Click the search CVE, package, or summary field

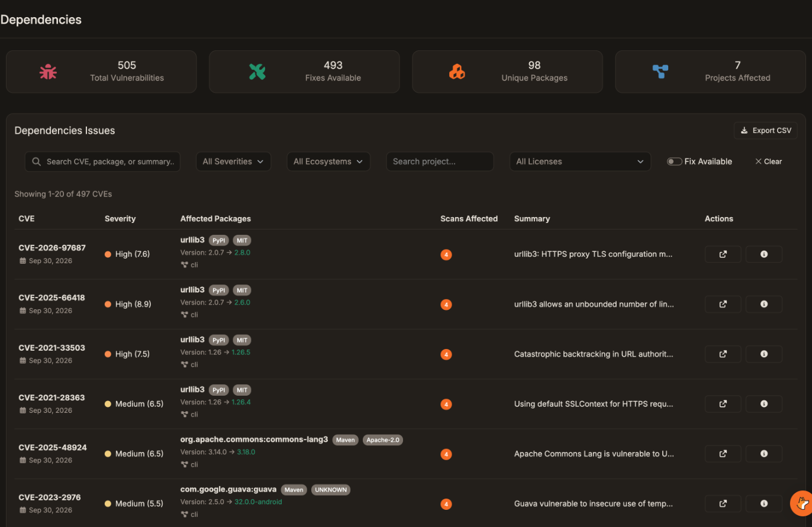pos(102,161)
